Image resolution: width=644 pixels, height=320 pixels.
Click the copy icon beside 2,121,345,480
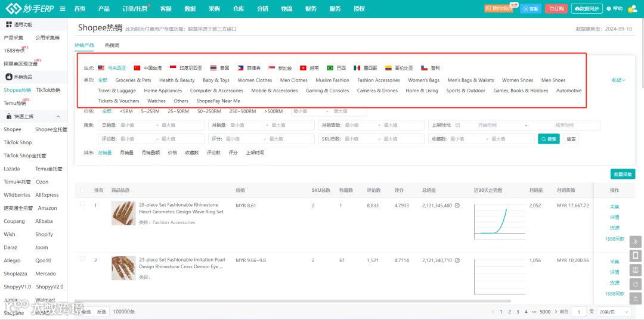457,205
